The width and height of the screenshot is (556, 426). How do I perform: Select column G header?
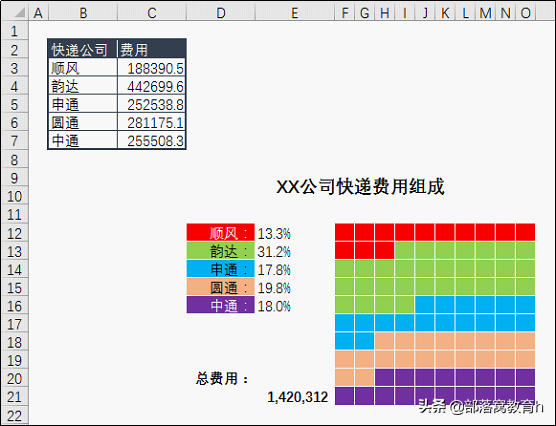point(365,13)
